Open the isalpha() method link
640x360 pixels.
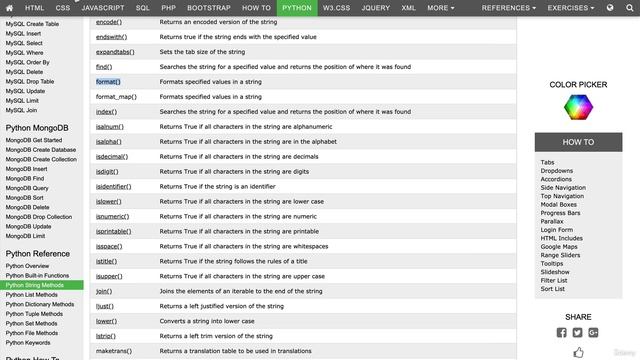click(x=109, y=142)
